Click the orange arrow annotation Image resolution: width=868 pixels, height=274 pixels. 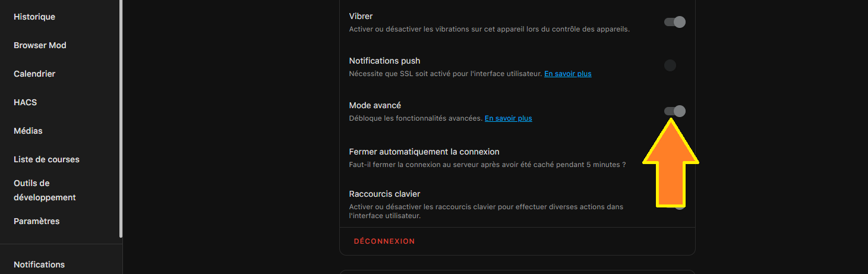click(671, 166)
